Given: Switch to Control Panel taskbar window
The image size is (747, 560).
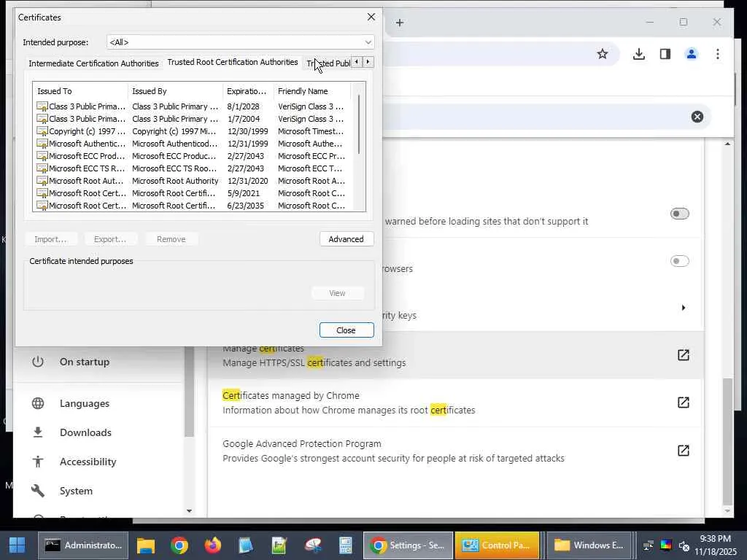Looking at the screenshot, I should 497,545.
